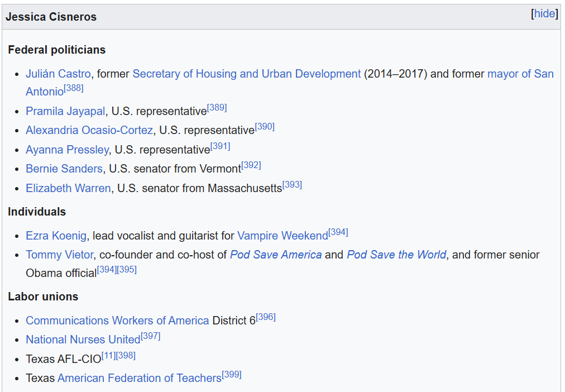Select the 'U.S. senator from Vermont' text
Screen dimensions: 565x392
point(175,169)
